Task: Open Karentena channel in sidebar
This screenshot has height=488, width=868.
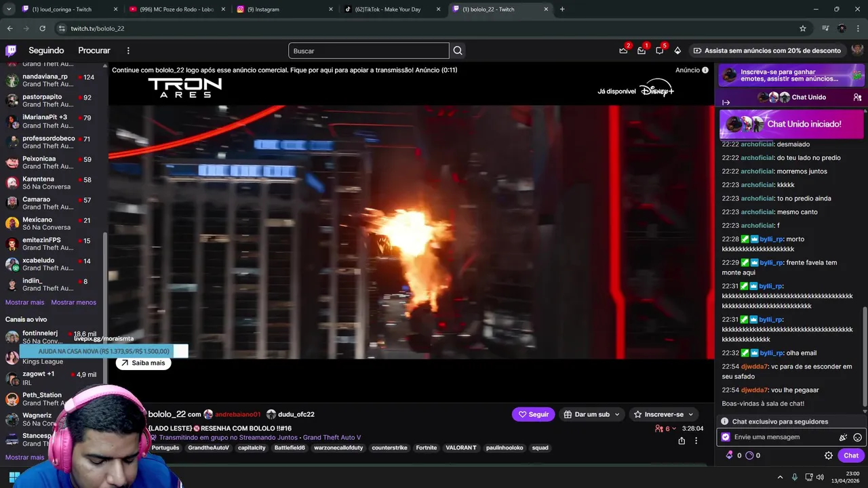Action: [x=52, y=183]
